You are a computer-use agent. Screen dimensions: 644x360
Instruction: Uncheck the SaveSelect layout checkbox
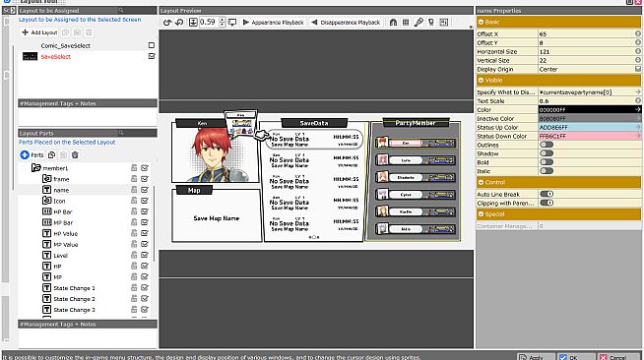152,56
